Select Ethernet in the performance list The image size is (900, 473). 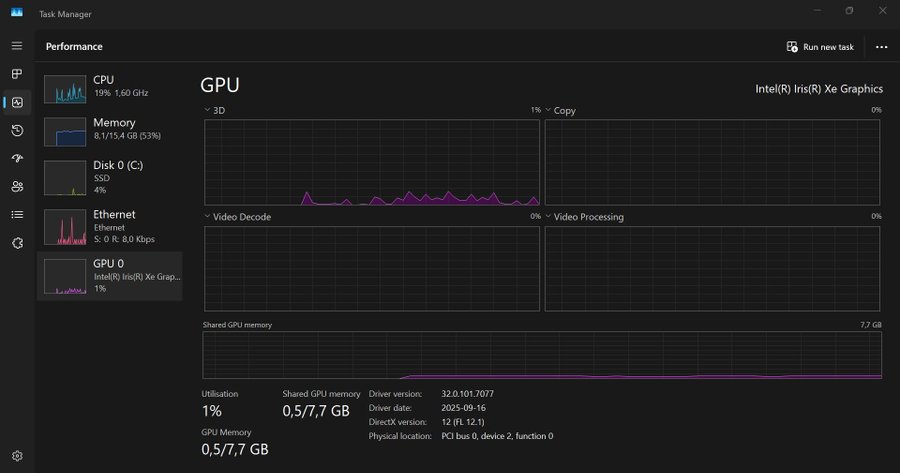click(x=109, y=226)
